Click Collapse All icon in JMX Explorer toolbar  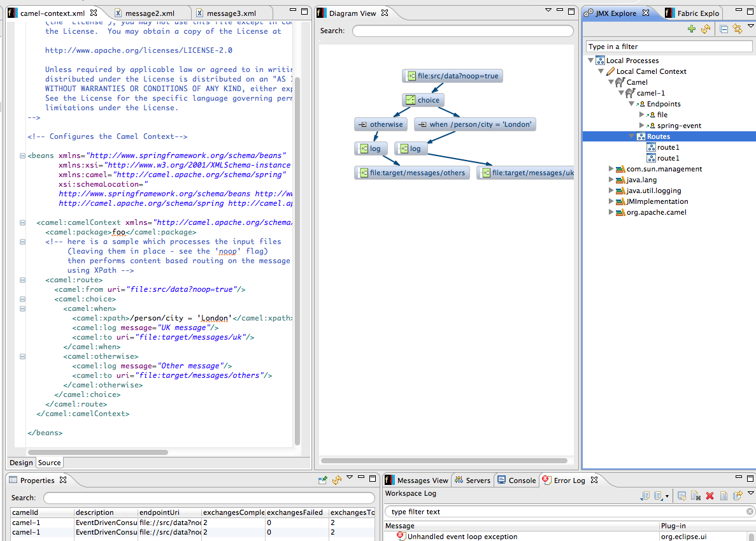(724, 29)
